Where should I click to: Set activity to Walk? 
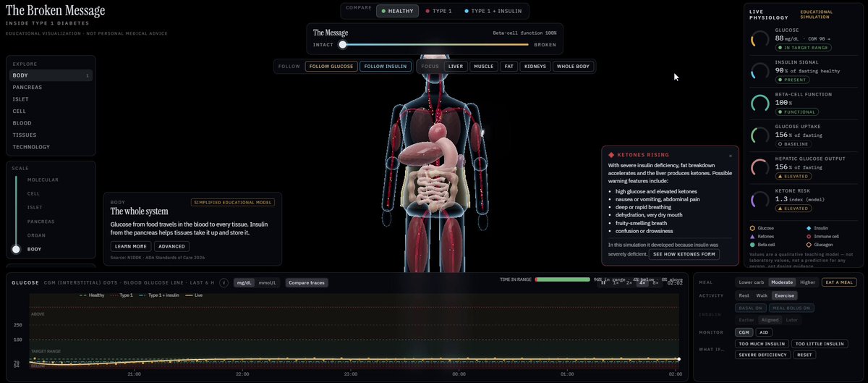762,295
